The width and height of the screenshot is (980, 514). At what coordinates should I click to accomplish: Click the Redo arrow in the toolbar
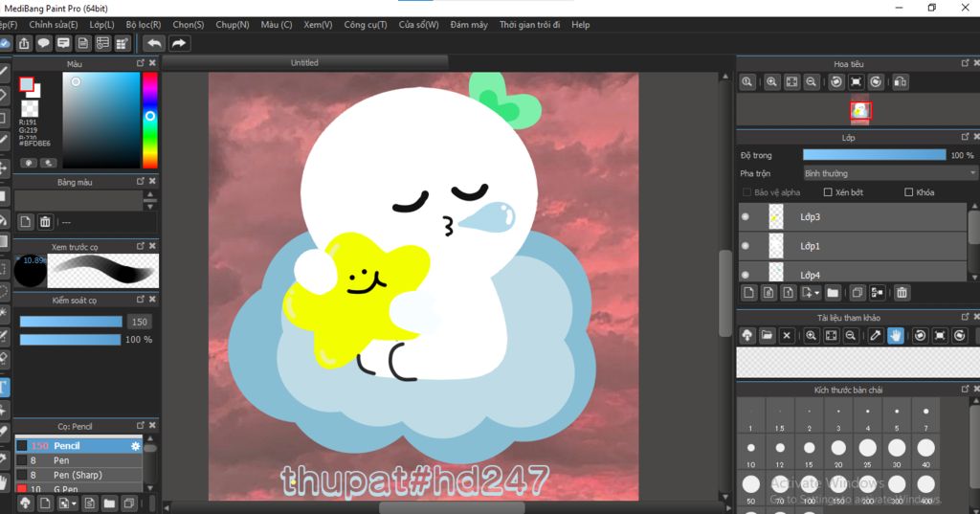tap(179, 43)
